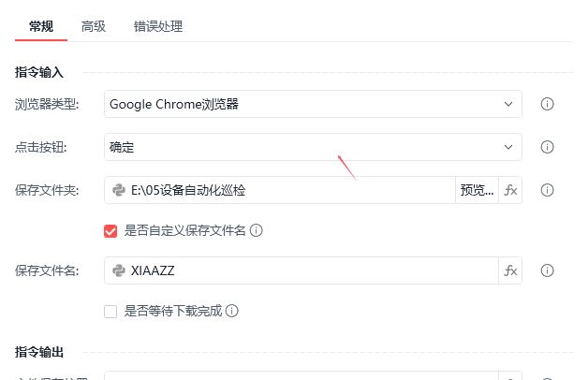
Task: Click Python icon in save folder field
Action: (x=119, y=190)
